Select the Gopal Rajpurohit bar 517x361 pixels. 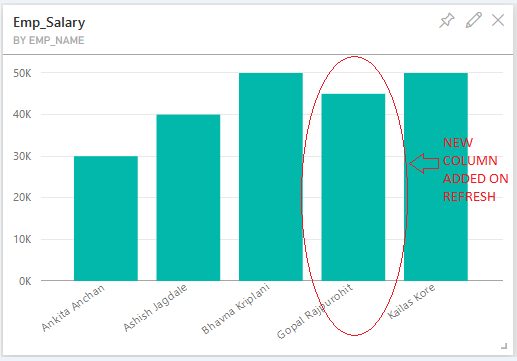(353, 187)
